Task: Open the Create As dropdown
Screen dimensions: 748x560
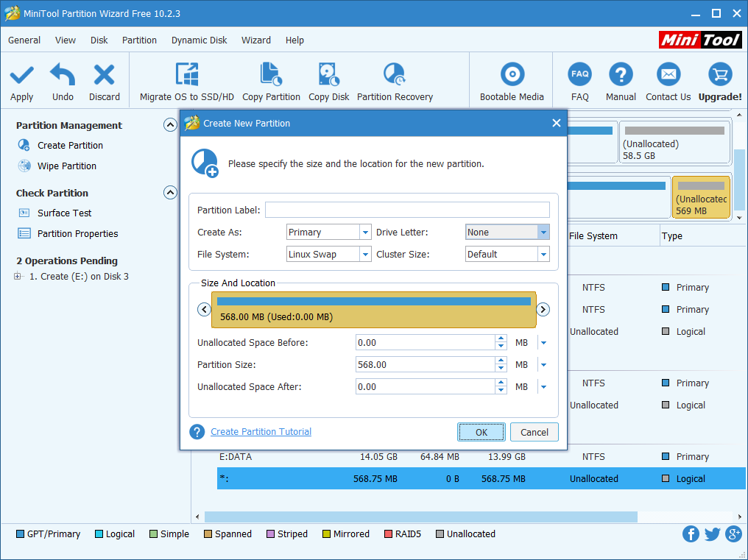Action: click(x=365, y=233)
